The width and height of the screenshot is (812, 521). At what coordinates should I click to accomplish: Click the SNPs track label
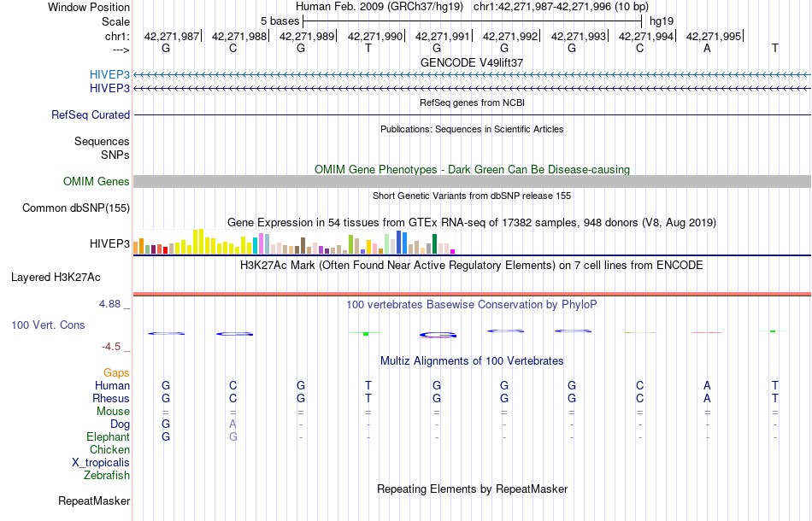[115, 155]
